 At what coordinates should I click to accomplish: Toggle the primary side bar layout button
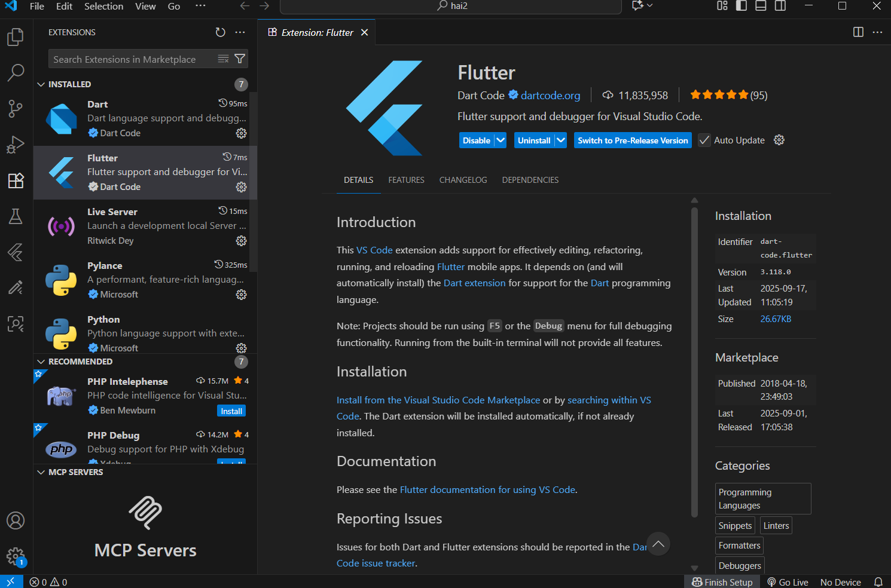coord(742,6)
